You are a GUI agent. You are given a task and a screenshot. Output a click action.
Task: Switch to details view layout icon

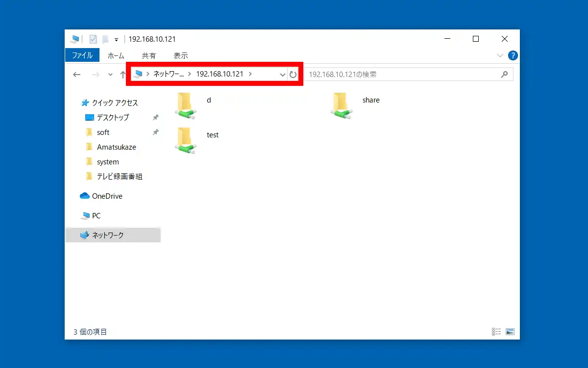[496, 332]
